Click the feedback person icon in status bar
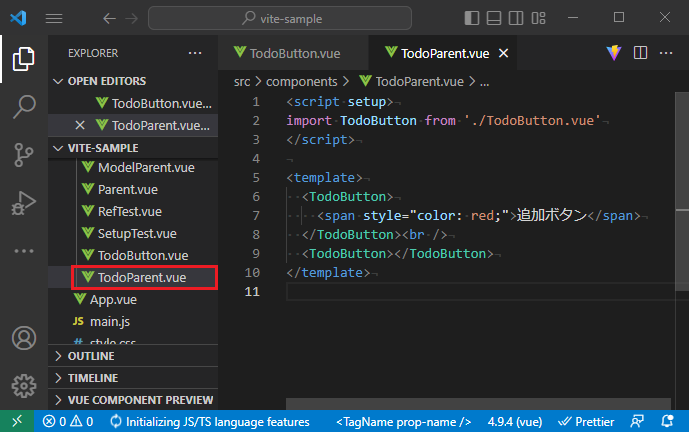Viewport: 689px width, 432px height. click(637, 422)
